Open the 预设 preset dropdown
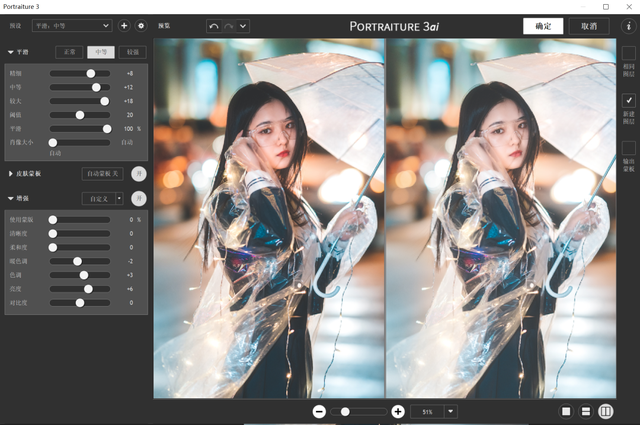This screenshot has width=640, height=425. coord(70,25)
